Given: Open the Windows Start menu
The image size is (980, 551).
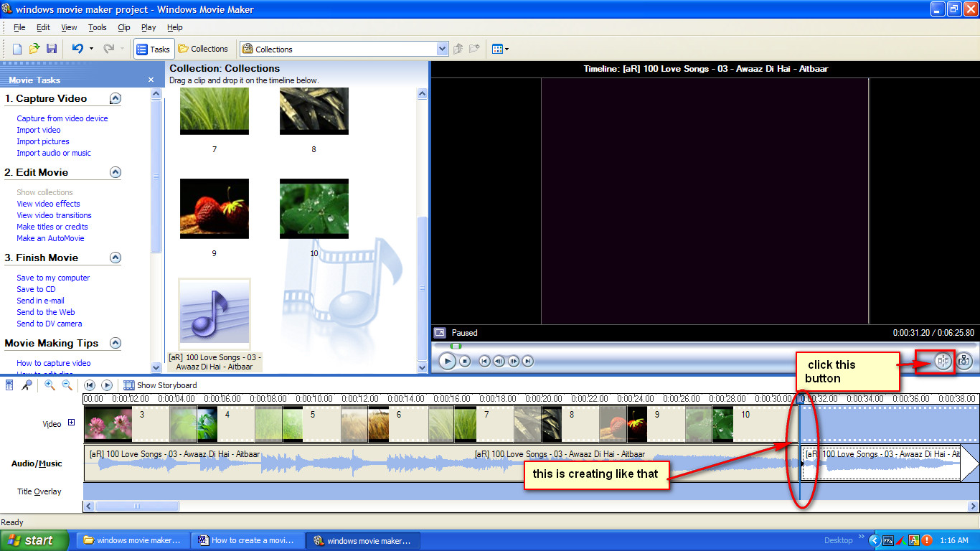Looking at the screenshot, I should pos(34,540).
